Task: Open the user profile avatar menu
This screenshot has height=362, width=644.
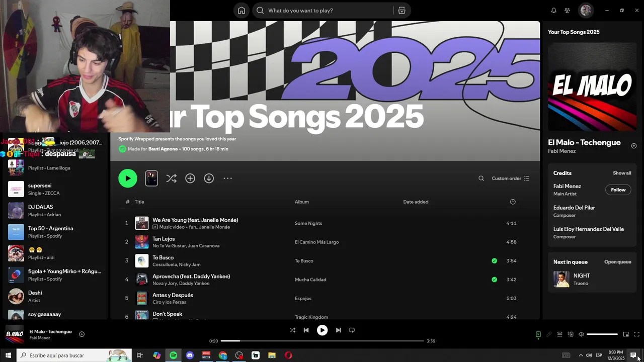Action: coord(586,11)
